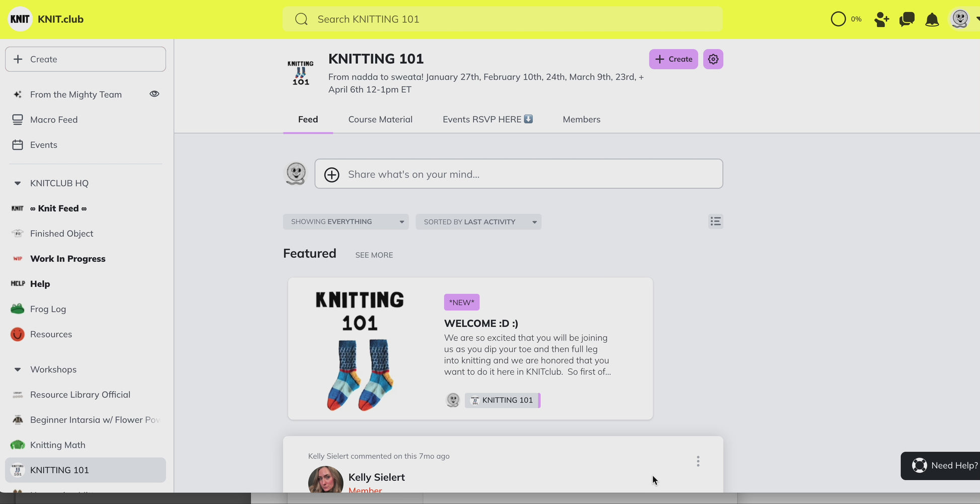This screenshot has height=504, width=980.
Task: Click the 0% progress circle indicator
Action: pos(838,20)
